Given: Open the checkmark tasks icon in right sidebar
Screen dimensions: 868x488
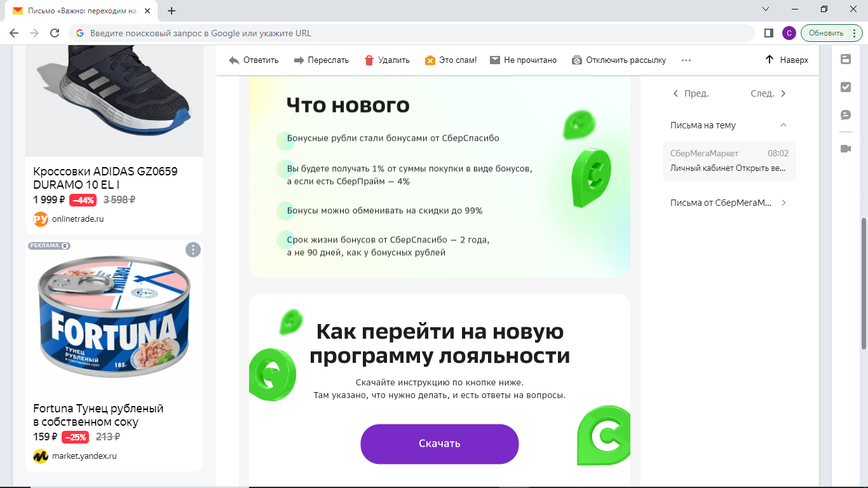Looking at the screenshot, I should pyautogui.click(x=846, y=87).
